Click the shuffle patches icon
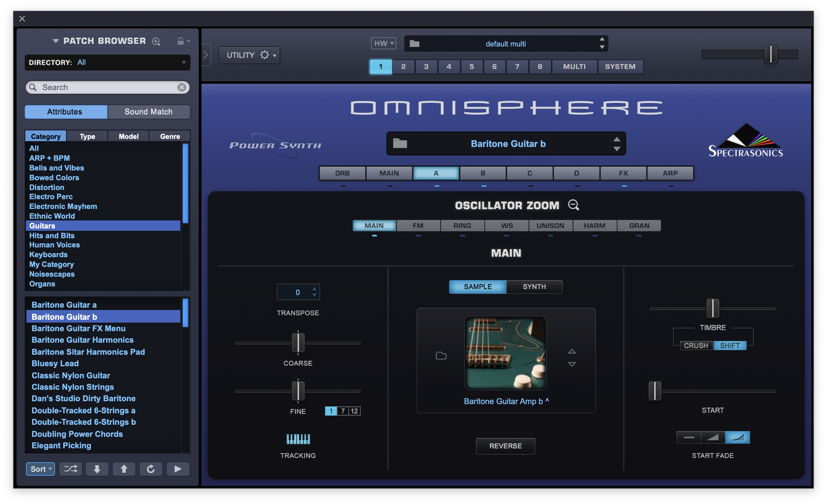This screenshot has height=504, width=827. tap(70, 468)
